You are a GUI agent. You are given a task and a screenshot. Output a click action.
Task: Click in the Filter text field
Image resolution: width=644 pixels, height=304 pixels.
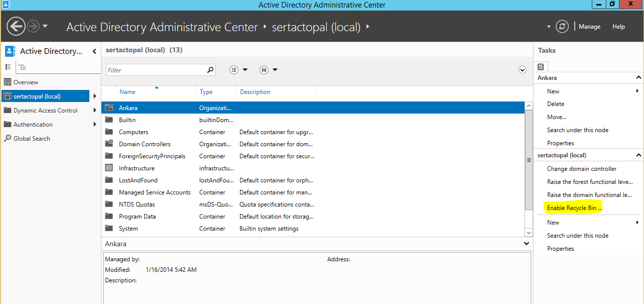pos(156,70)
